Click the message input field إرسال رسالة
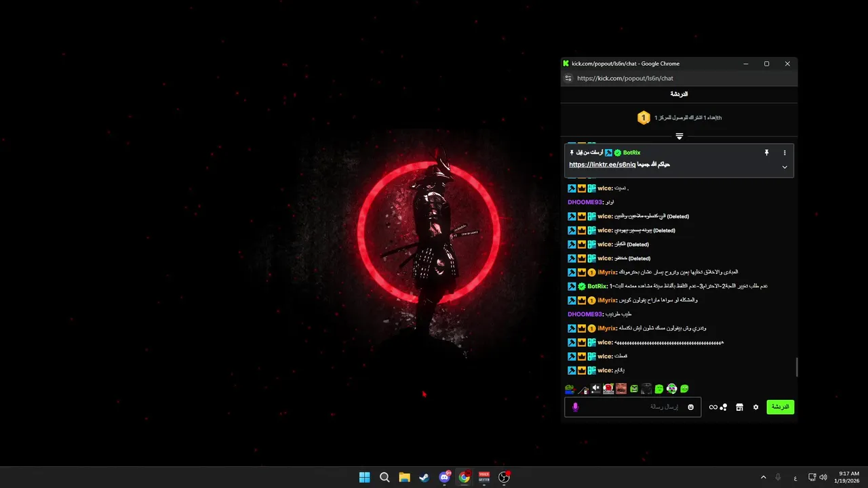This screenshot has width=868, height=488. pos(633,407)
